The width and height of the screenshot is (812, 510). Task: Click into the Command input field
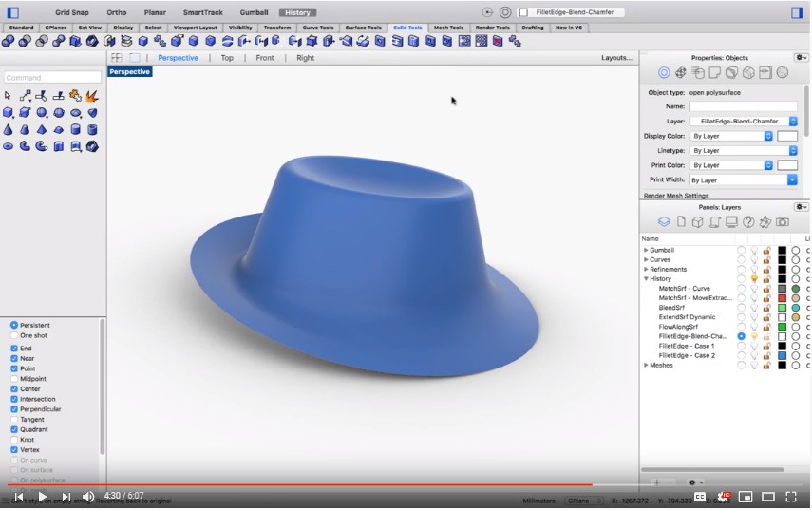pyautogui.click(x=52, y=78)
